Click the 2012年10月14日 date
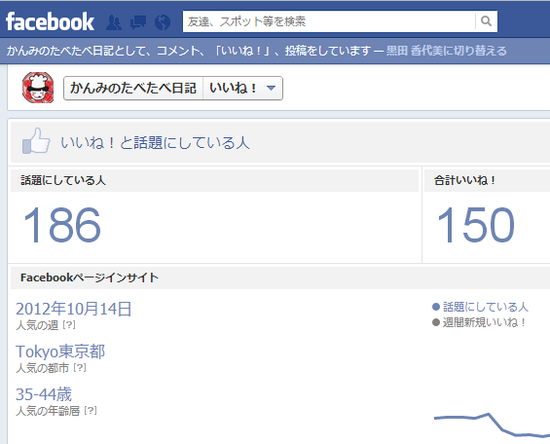This screenshot has height=444, width=550. click(x=74, y=309)
